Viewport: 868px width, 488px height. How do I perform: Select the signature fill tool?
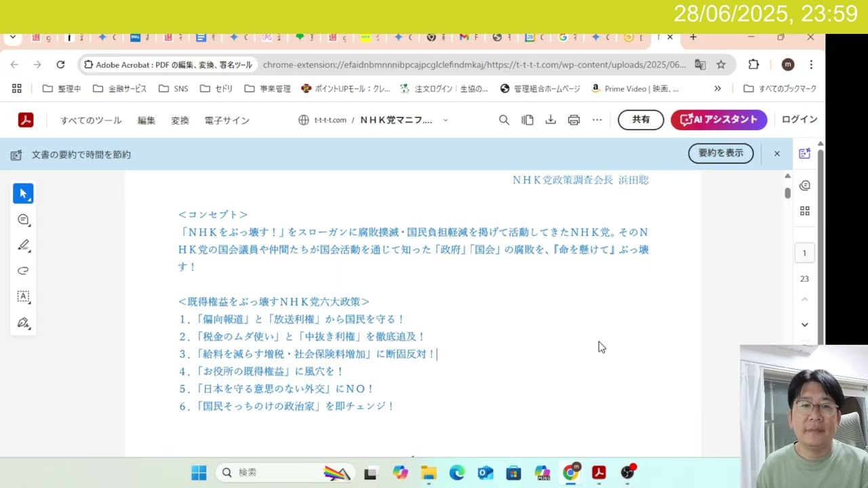tap(23, 323)
